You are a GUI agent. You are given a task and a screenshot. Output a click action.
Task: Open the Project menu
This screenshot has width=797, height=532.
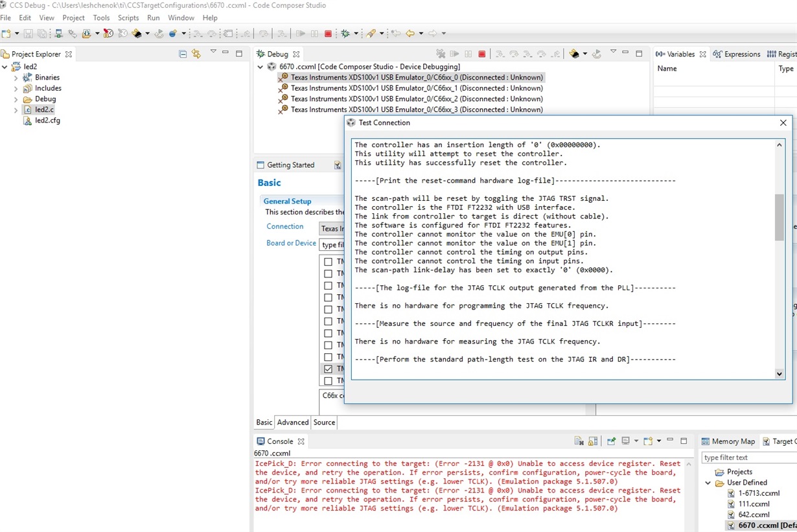73,17
